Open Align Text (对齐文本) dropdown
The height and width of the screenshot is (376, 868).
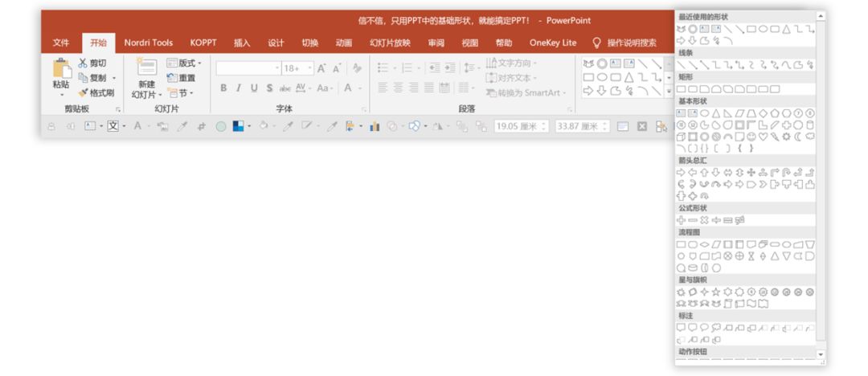tap(512, 78)
